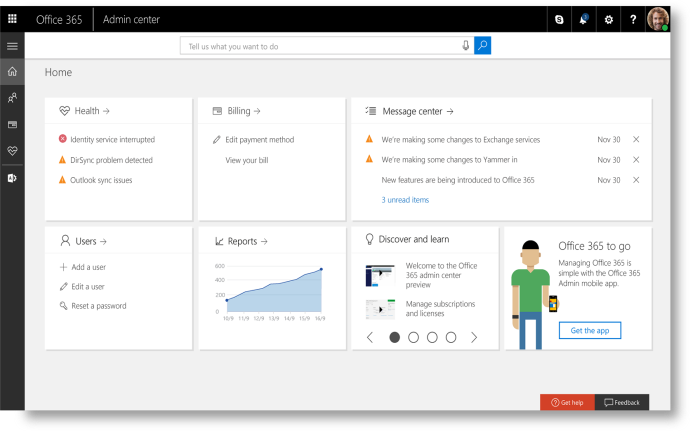Select the third carousel dot
Viewport: 690px width, 431px height.
432,338
